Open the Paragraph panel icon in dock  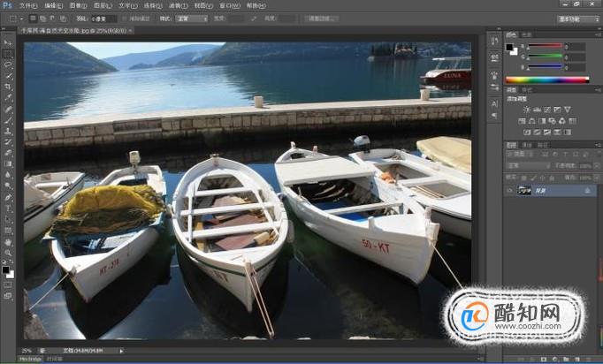tap(494, 115)
